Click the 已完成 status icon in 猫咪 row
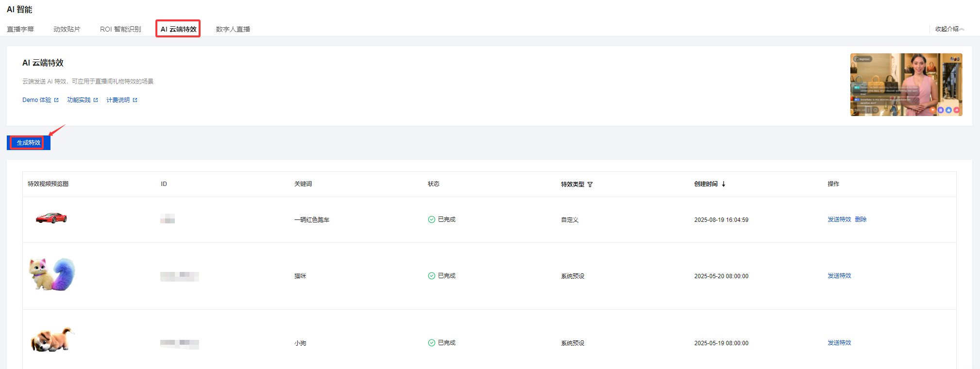 [x=431, y=276]
